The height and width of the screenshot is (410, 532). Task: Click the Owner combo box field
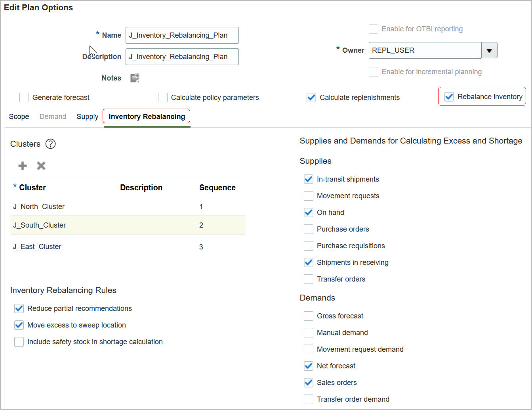coord(425,51)
